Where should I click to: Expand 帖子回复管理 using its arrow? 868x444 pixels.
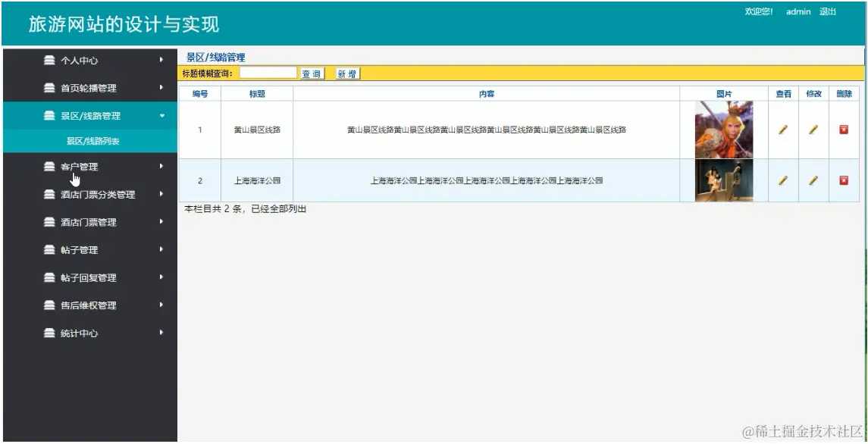(161, 277)
